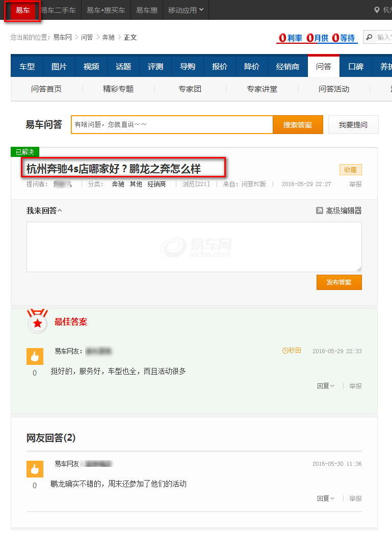Click the 易车网 breadcrumb link
This screenshot has height=556, width=392.
tap(62, 37)
